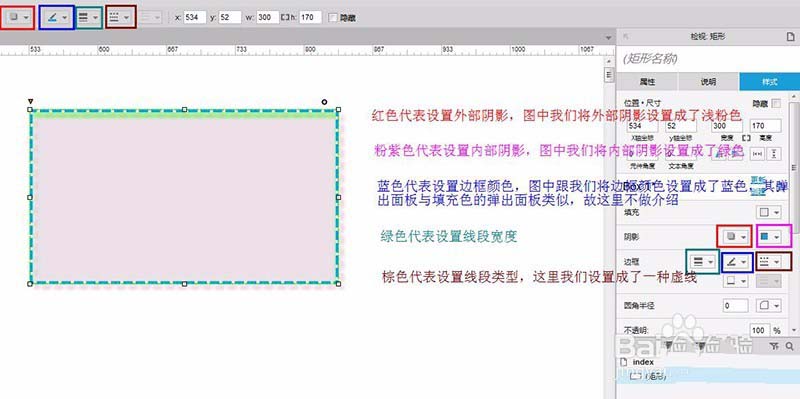Switch to the 样式 tab

(x=769, y=82)
